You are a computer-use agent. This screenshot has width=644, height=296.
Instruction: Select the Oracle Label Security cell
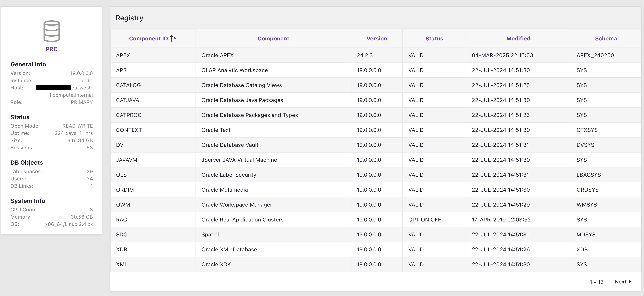pos(273,175)
